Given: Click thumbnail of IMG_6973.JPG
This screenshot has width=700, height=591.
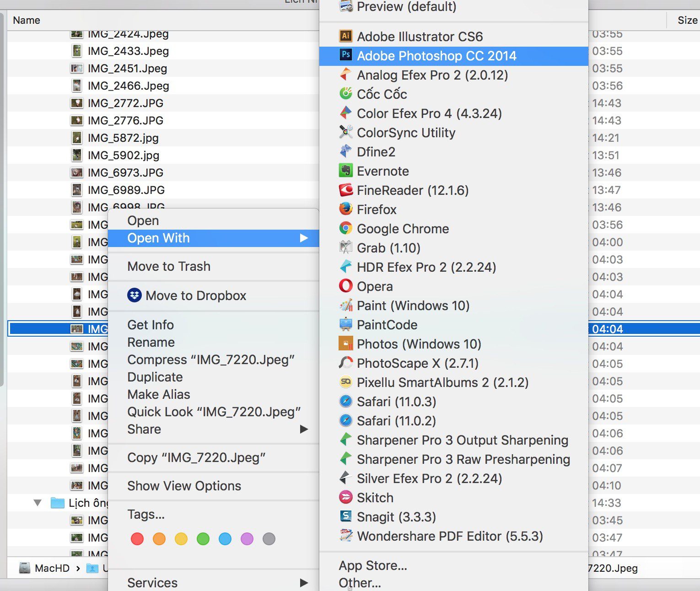Looking at the screenshot, I should coord(77,172).
